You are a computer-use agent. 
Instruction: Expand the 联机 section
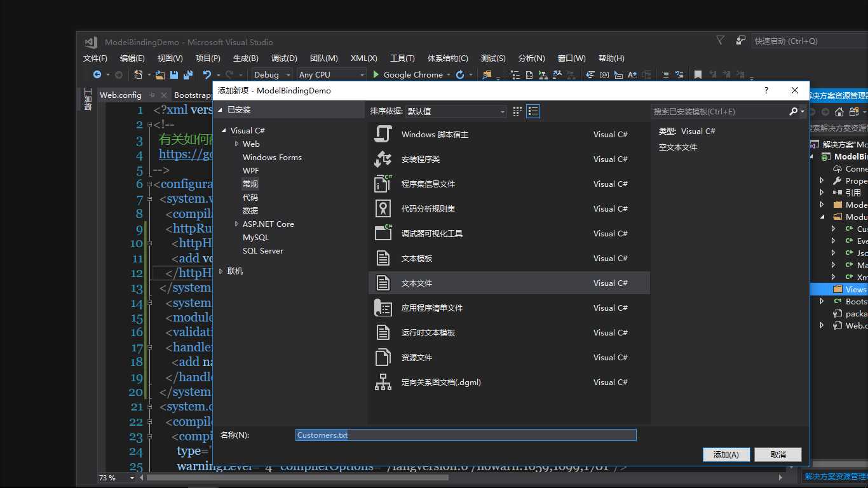(x=220, y=271)
